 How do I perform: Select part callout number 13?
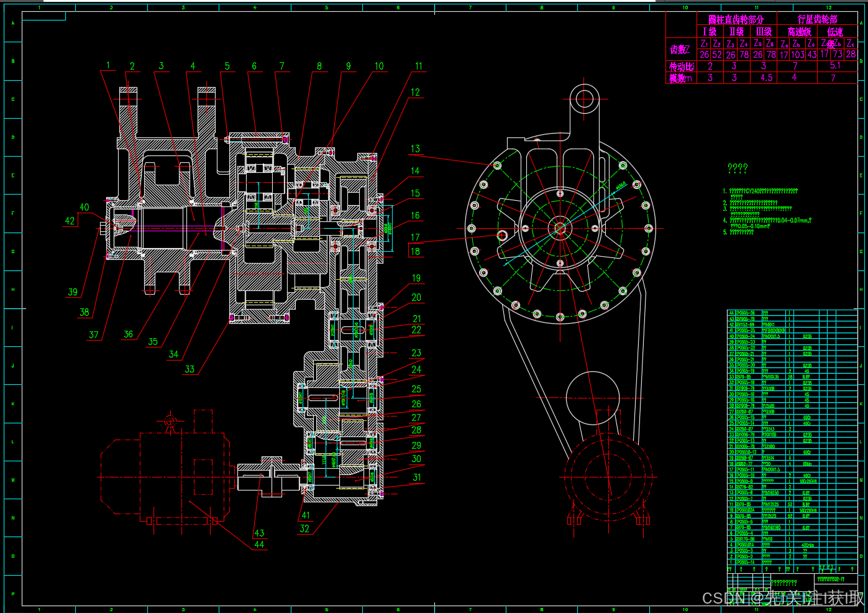click(x=415, y=149)
